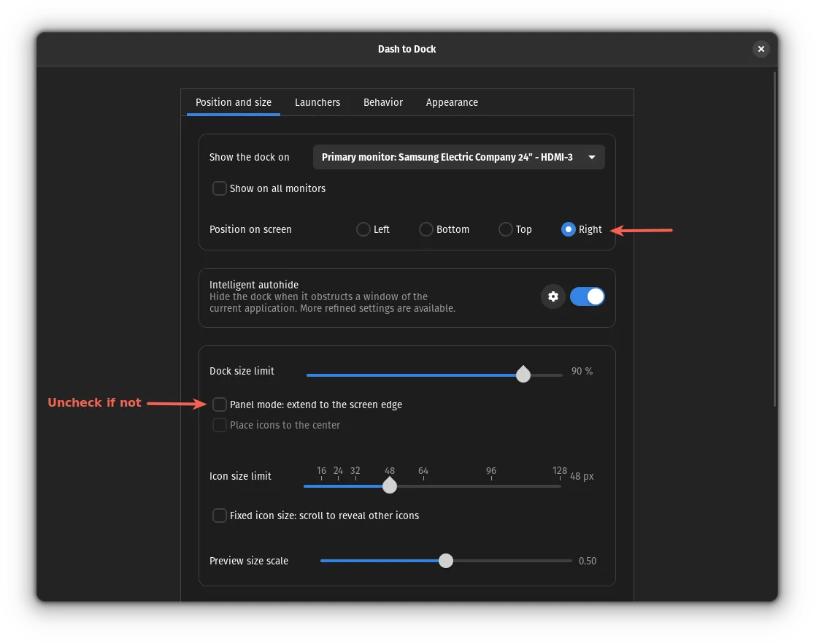Click the Preview size scale slider handle
Screen dimensions: 816x644
[446, 561]
